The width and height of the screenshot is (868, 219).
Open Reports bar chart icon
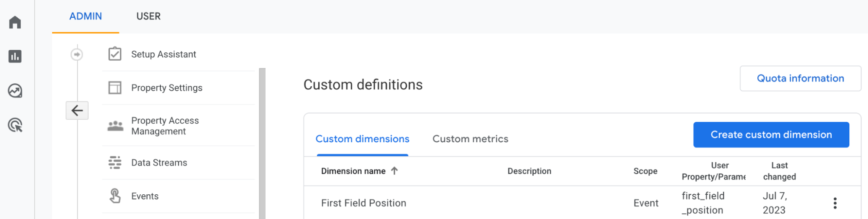[x=15, y=56]
